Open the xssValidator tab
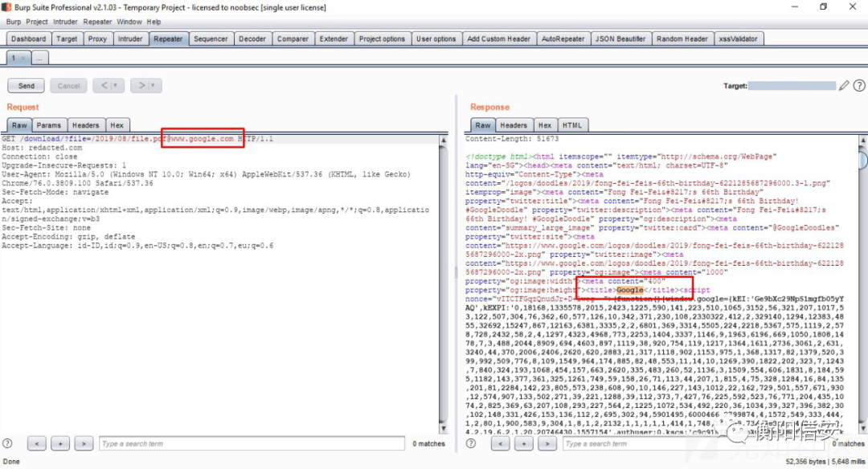This screenshot has height=469, width=868. pyautogui.click(x=739, y=39)
